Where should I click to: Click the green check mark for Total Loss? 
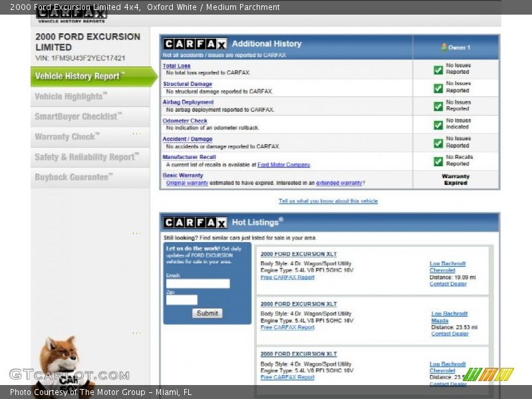438,70
